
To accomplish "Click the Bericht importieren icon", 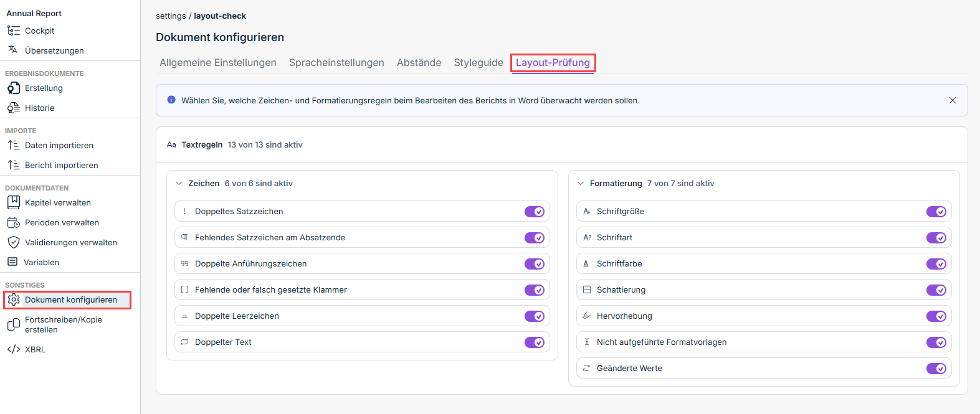I will [x=14, y=165].
